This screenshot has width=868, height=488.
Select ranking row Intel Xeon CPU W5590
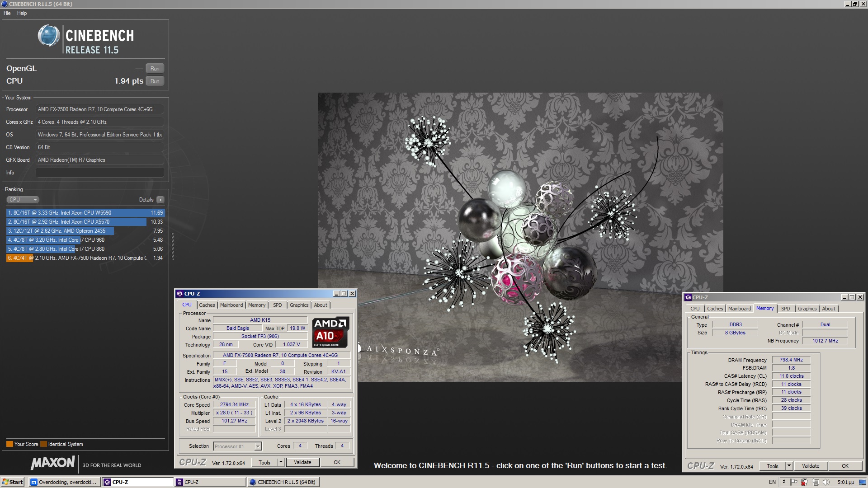pos(85,213)
